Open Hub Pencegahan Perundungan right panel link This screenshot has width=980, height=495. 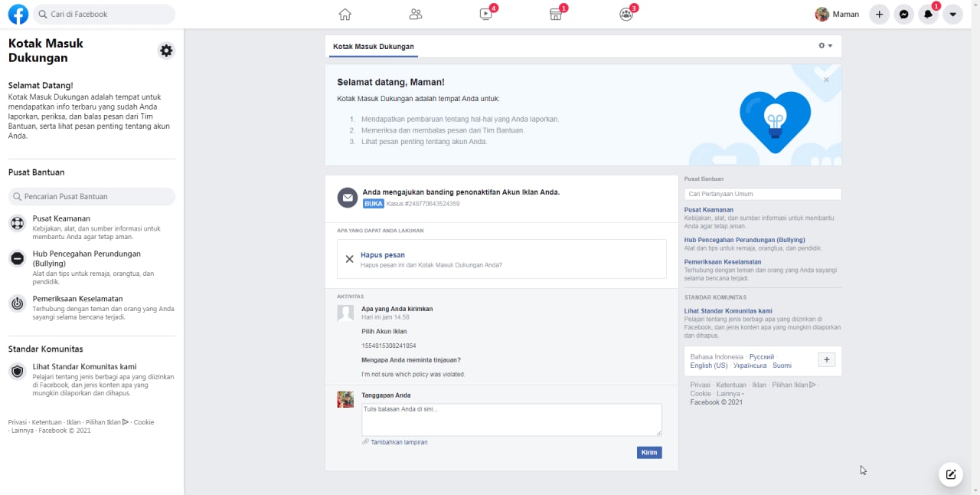click(x=745, y=240)
